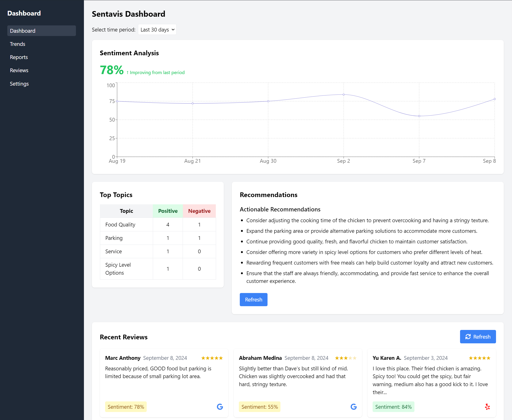Click the star rating on Yu Karen's review
This screenshot has height=420, width=512.
tap(479, 358)
